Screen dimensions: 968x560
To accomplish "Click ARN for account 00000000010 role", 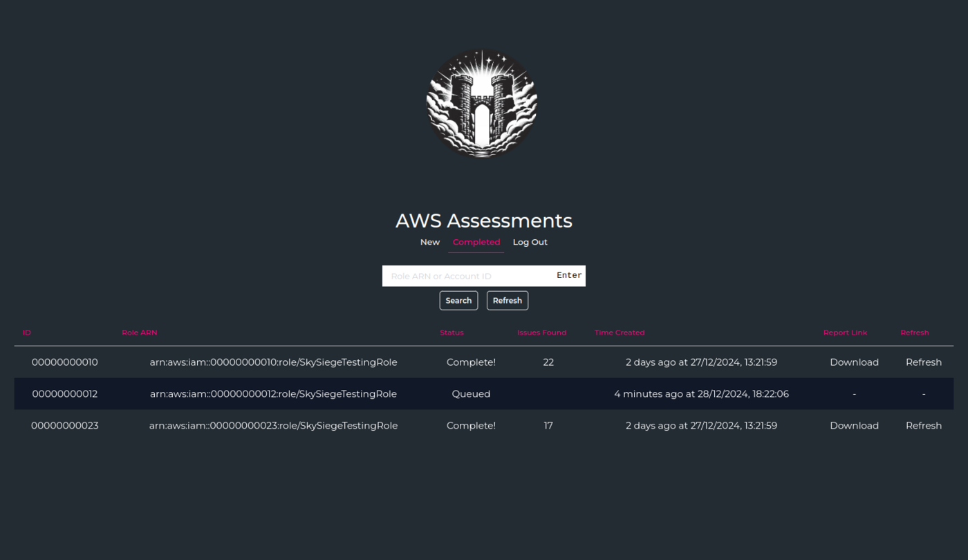I will [273, 362].
